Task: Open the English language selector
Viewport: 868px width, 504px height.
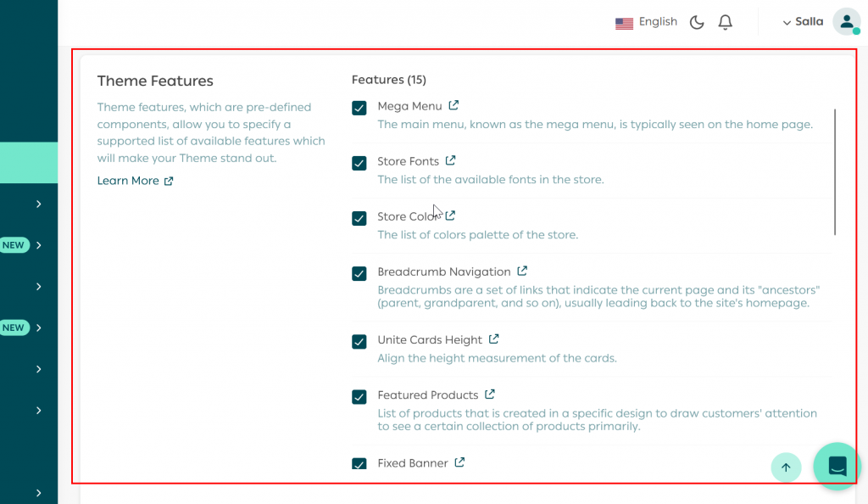Action: point(646,22)
